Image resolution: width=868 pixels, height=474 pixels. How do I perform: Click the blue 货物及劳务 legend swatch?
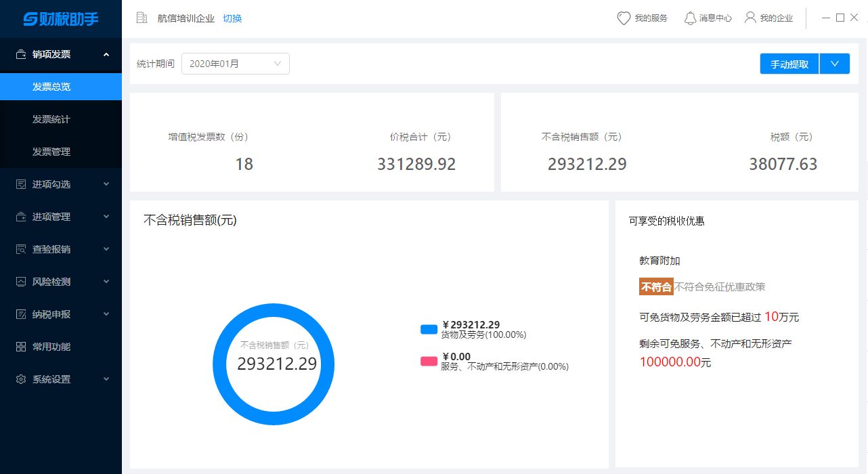click(429, 330)
